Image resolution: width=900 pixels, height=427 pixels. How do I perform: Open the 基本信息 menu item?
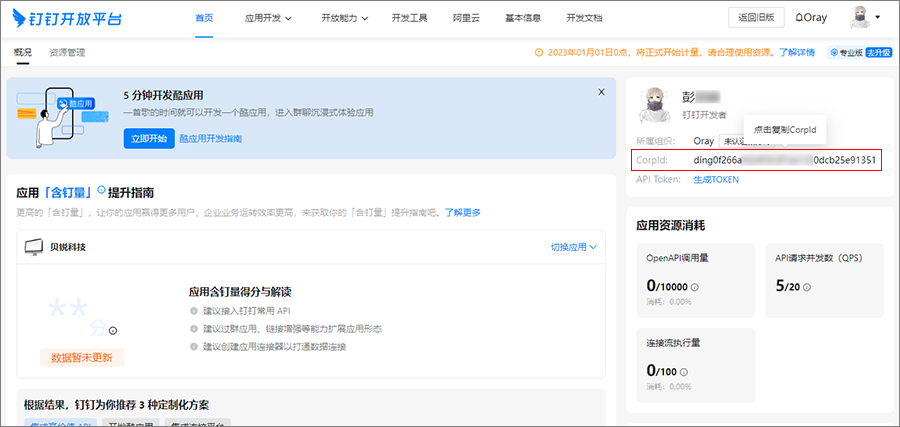[522, 18]
